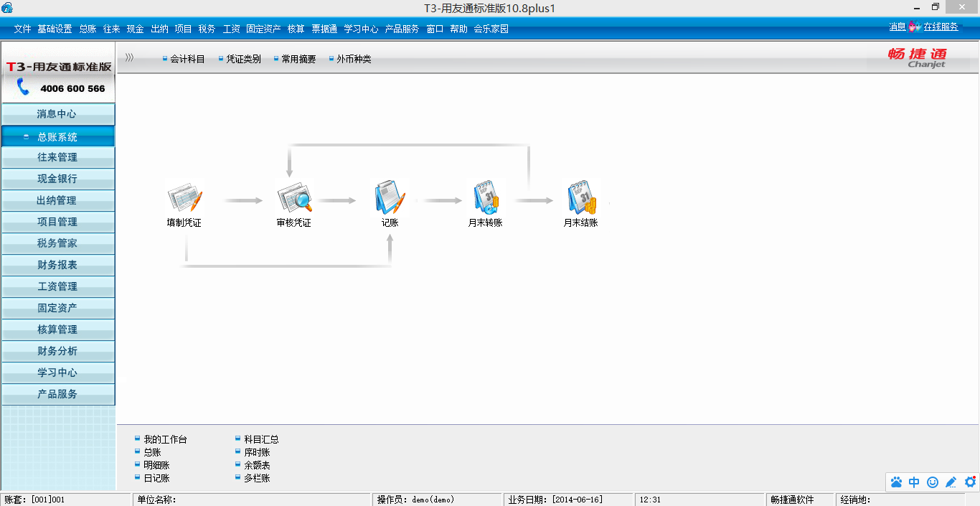Select 消息中心 in the sidebar
This screenshot has height=506, width=980.
coord(57,114)
